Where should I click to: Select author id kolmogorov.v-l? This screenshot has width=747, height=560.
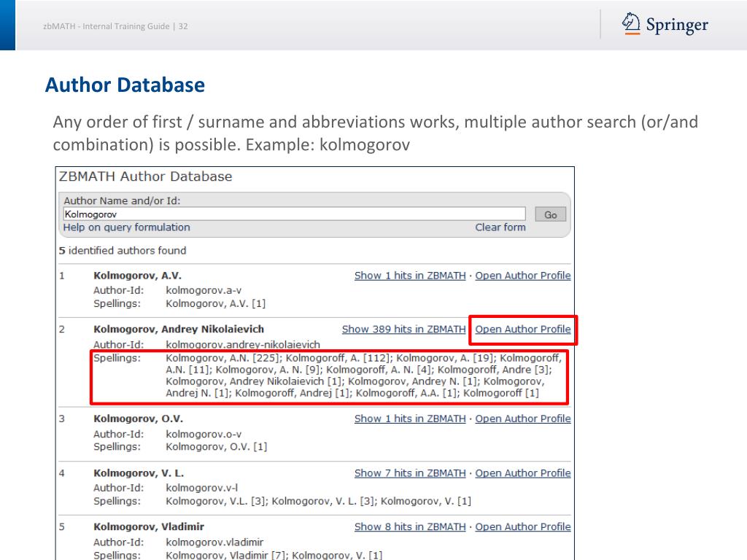tap(201, 488)
